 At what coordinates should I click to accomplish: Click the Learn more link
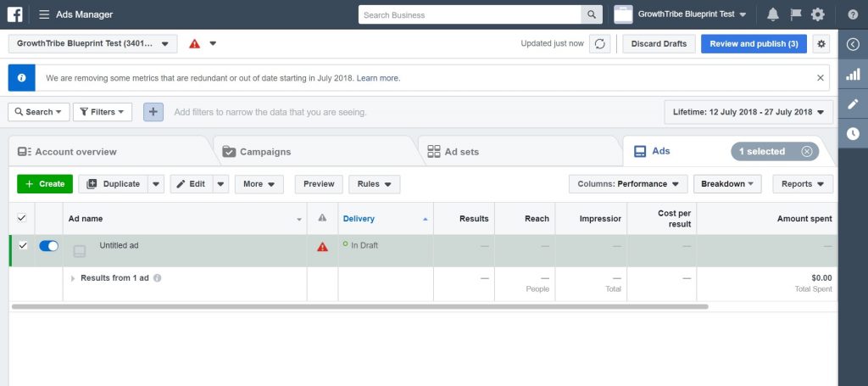pos(378,78)
